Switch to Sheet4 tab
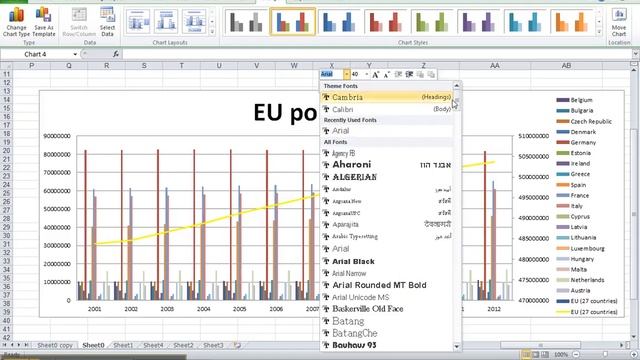 coord(153,345)
